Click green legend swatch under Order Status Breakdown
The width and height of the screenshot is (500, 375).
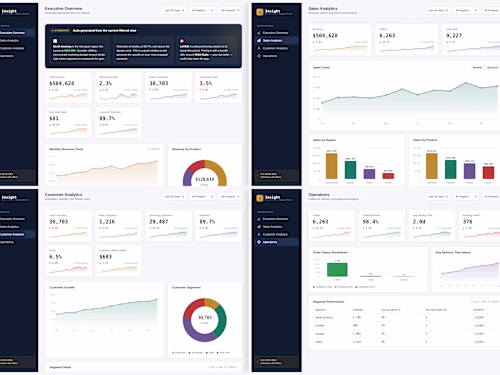click(314, 287)
